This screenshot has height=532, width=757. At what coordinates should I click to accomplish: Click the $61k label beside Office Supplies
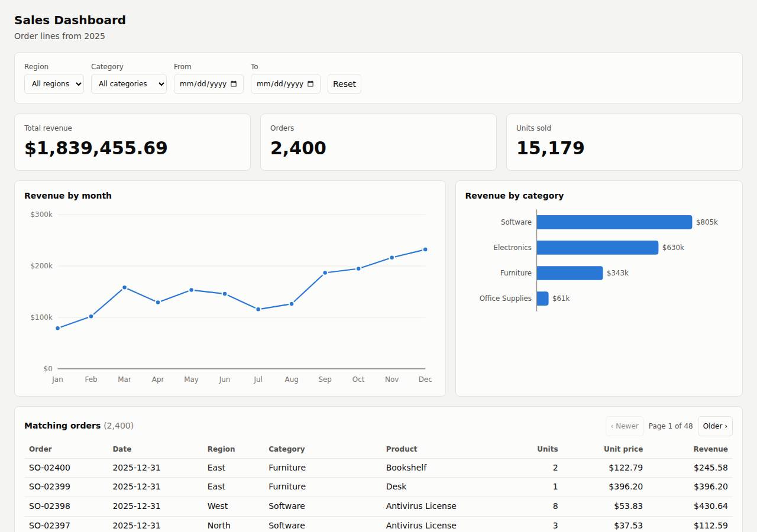561,299
